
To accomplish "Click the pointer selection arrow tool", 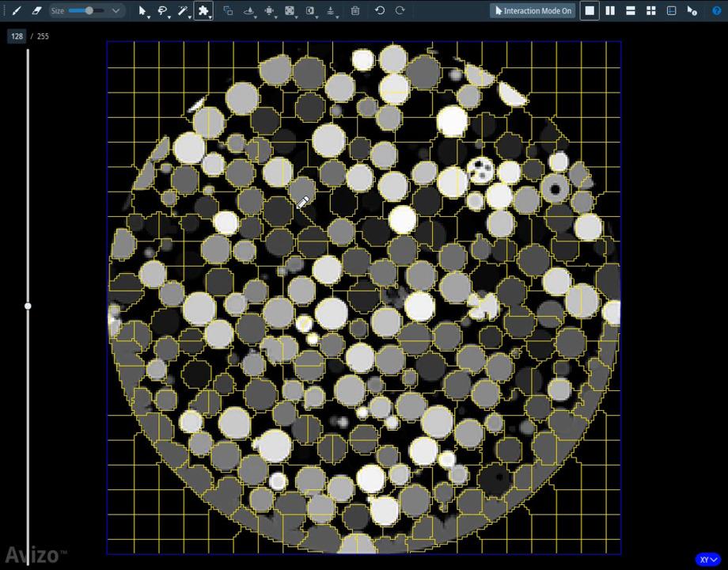I will point(142,11).
